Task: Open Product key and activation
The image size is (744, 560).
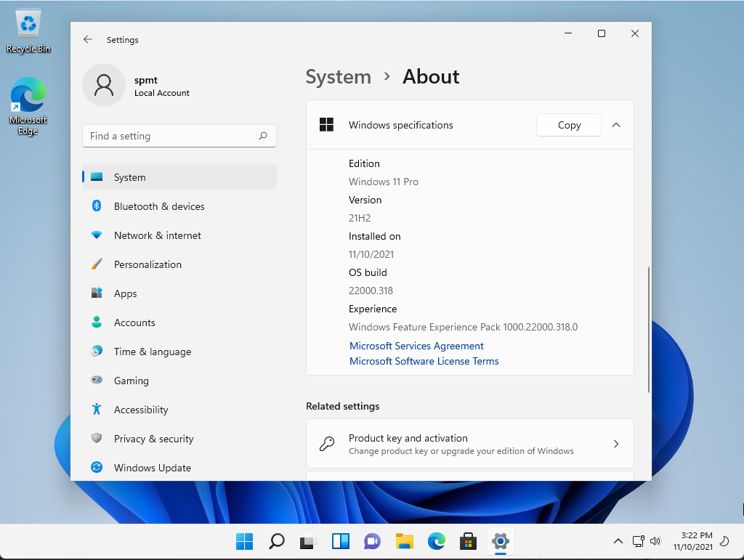Action: (x=470, y=444)
